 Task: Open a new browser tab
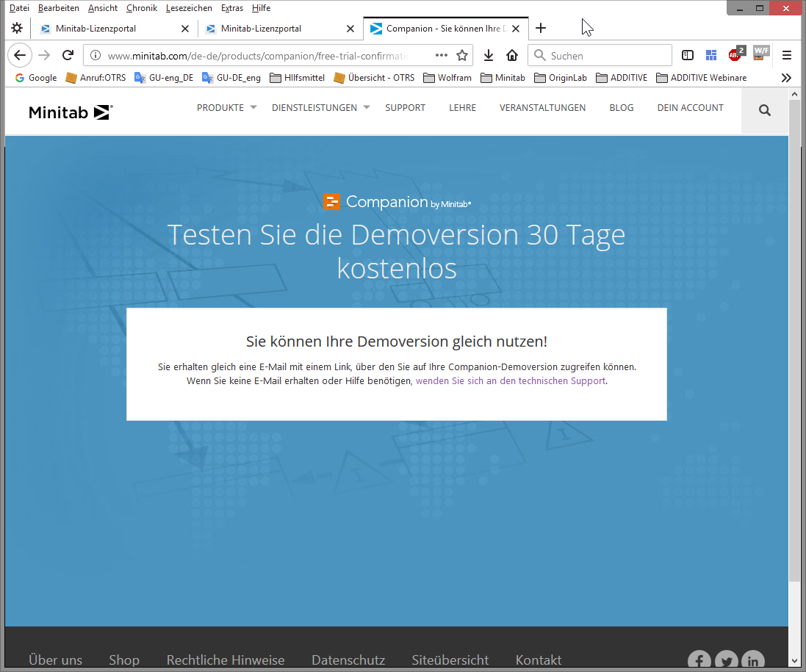541,28
